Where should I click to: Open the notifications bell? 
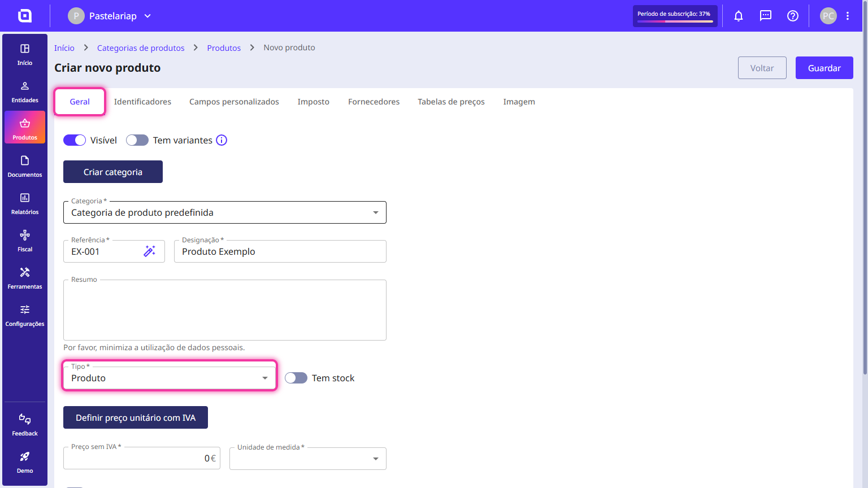[x=739, y=16]
